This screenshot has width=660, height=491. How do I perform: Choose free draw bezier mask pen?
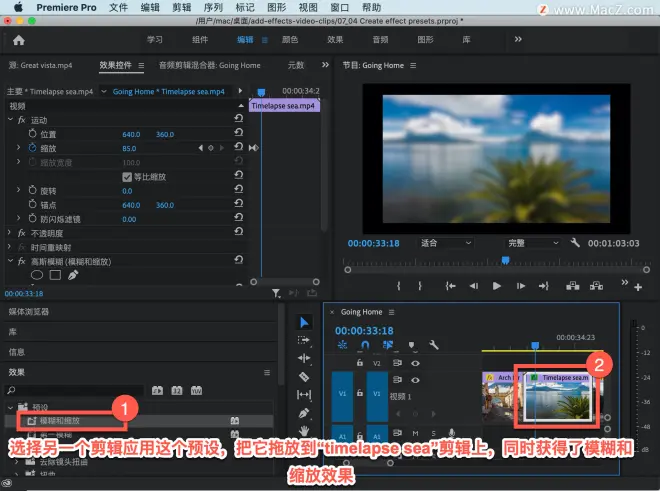coord(73,275)
